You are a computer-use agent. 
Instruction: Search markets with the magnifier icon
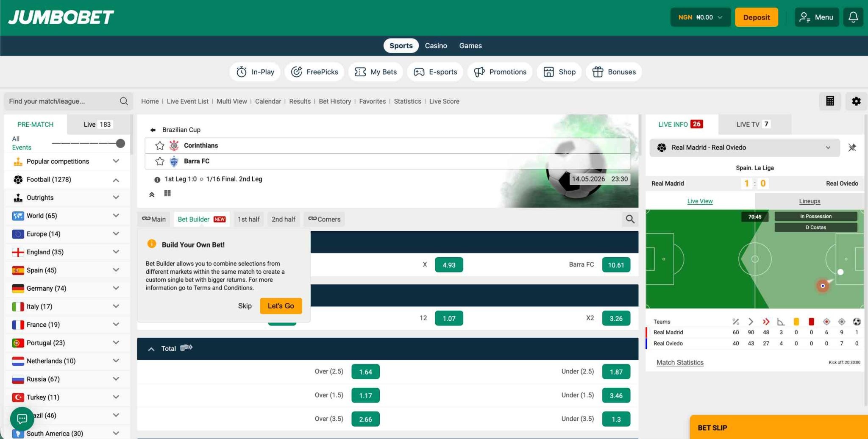click(630, 219)
